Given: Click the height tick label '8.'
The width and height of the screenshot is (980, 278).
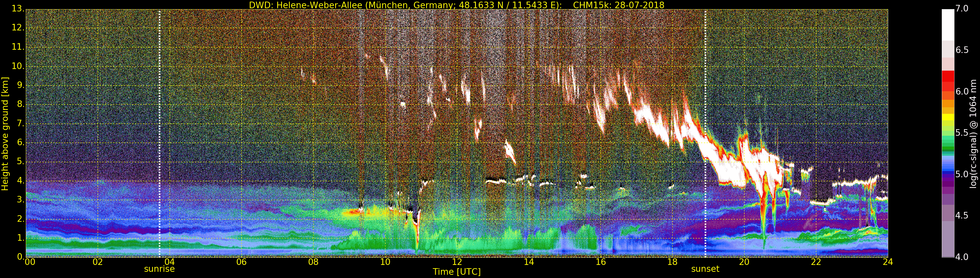Looking at the screenshot, I should 21,104.
